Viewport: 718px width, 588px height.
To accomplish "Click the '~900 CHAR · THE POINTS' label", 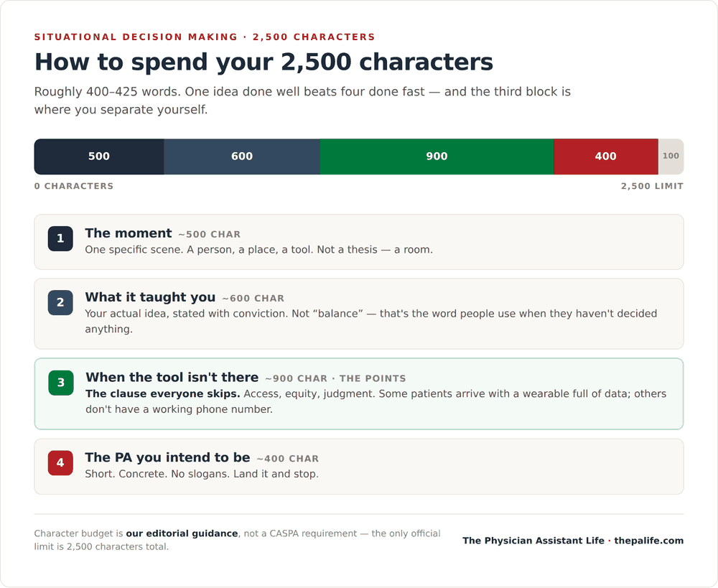I will click(335, 379).
